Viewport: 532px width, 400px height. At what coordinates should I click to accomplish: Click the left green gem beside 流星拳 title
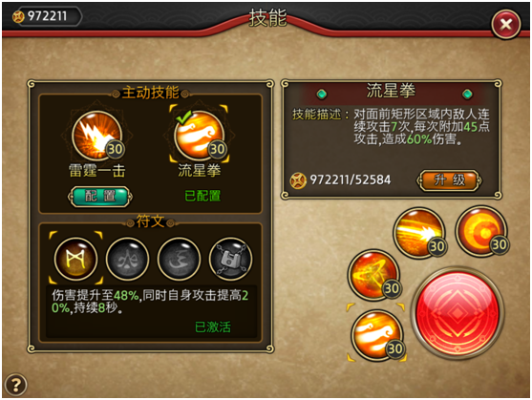(x=322, y=94)
